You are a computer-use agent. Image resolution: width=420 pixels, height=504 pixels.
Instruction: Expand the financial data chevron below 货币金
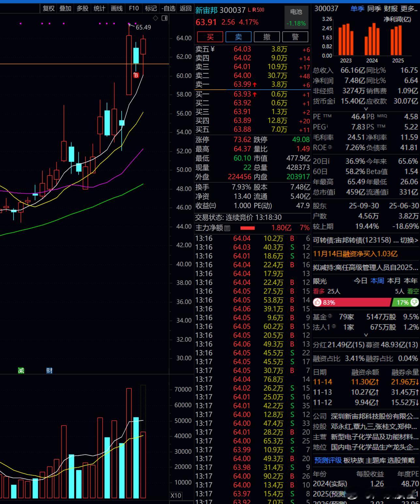[366, 109]
